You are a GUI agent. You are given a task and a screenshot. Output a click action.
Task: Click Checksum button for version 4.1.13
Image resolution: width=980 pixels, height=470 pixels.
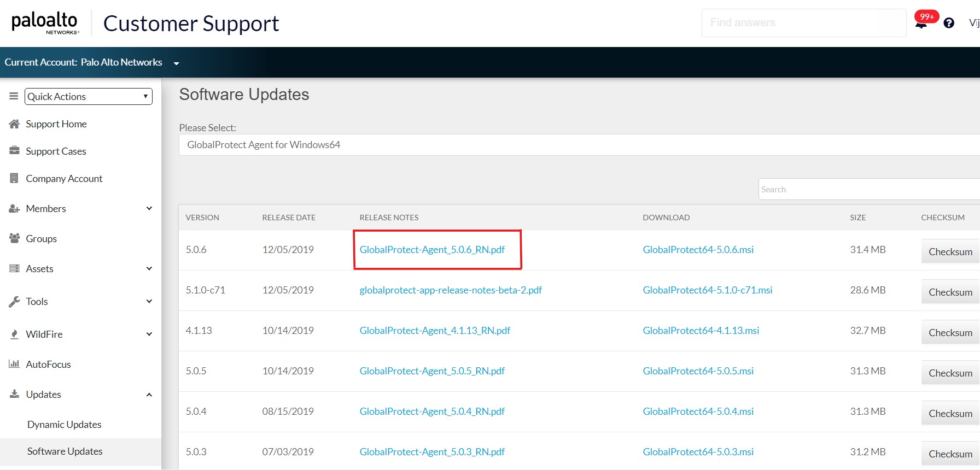[950, 332]
